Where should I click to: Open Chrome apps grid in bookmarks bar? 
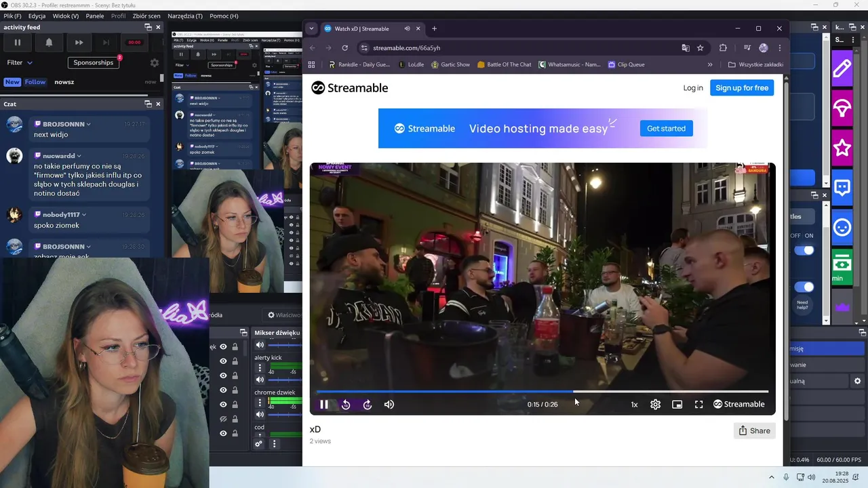tap(312, 64)
